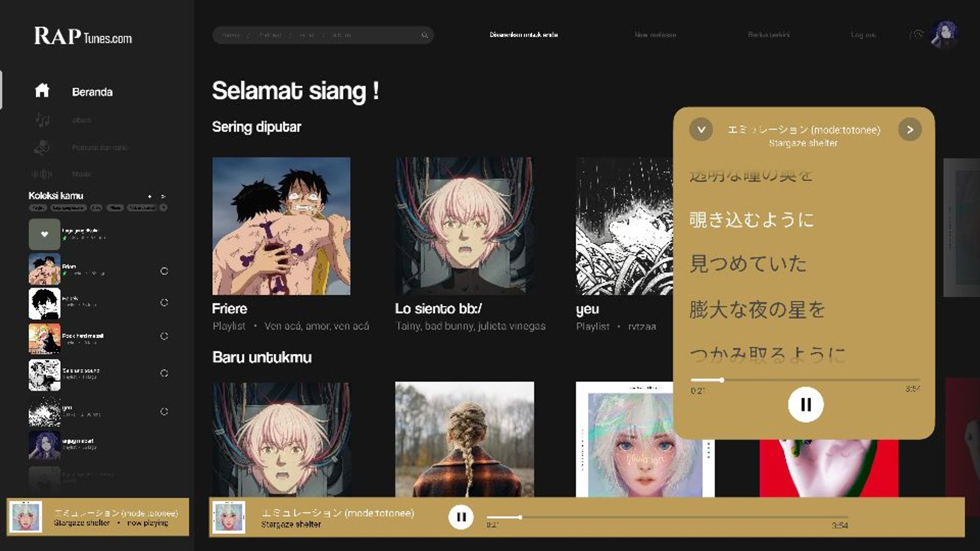Image resolution: width=980 pixels, height=551 pixels.
Task: Click the Beranda home icon
Action: pos(42,91)
